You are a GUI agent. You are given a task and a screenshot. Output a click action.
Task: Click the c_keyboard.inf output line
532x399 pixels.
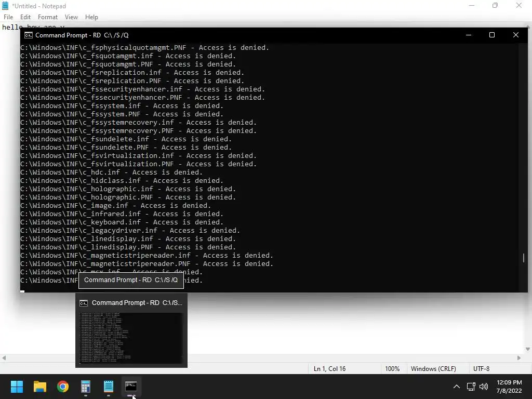coord(122,222)
